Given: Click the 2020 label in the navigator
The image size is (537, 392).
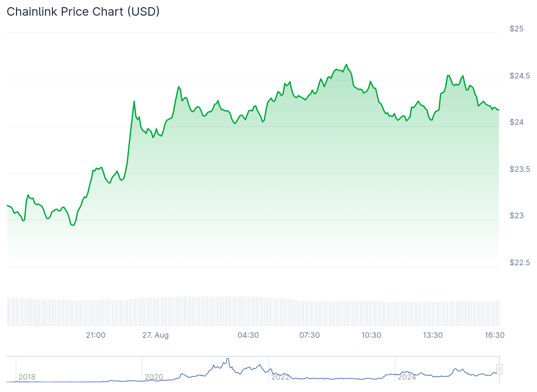Looking at the screenshot, I should pos(154,377).
